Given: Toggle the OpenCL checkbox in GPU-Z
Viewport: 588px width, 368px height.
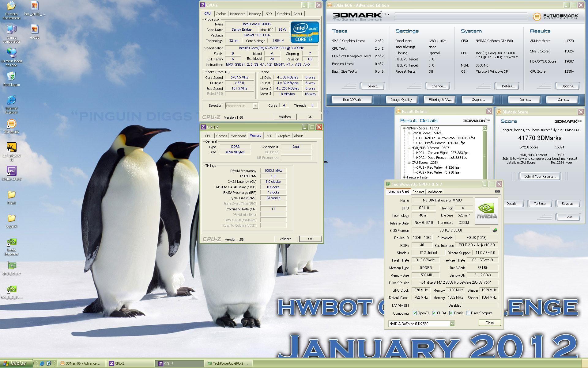Looking at the screenshot, I should (415, 313).
